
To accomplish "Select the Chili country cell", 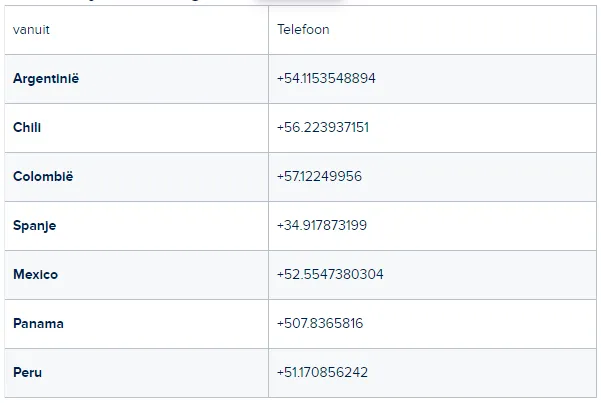I will (x=136, y=128).
